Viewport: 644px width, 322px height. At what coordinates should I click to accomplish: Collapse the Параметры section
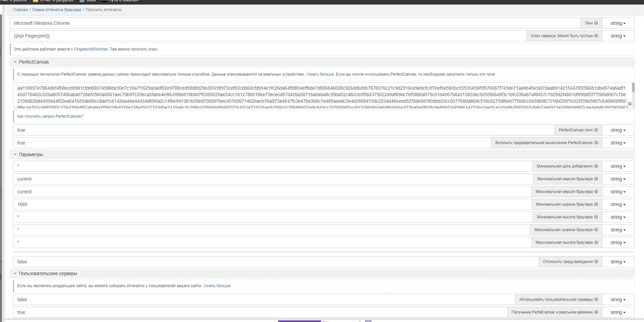(15, 154)
